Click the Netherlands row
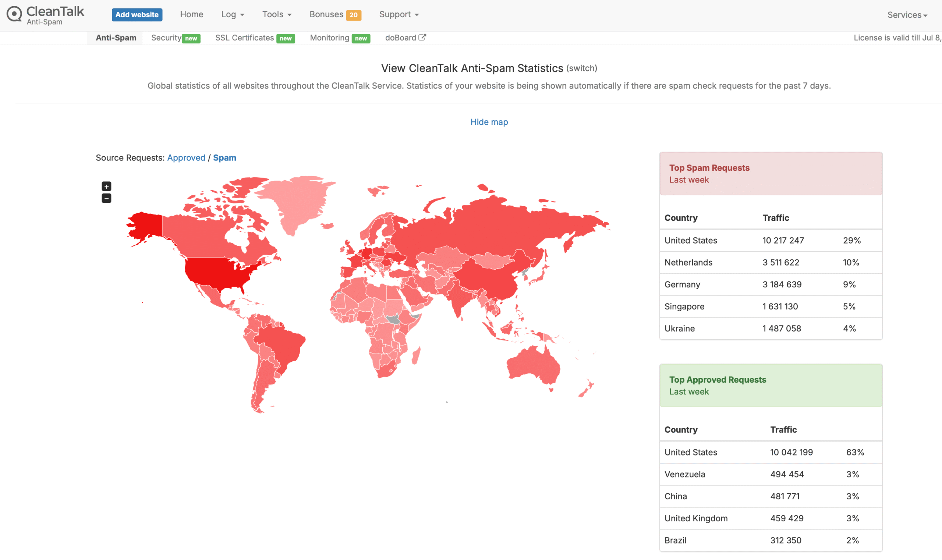Viewport: 942px width, 560px height. [771, 262]
